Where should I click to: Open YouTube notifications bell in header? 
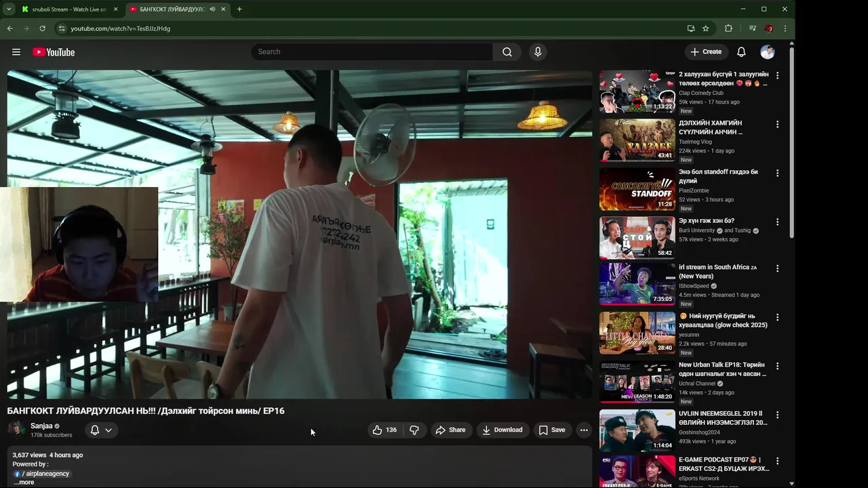pos(741,52)
